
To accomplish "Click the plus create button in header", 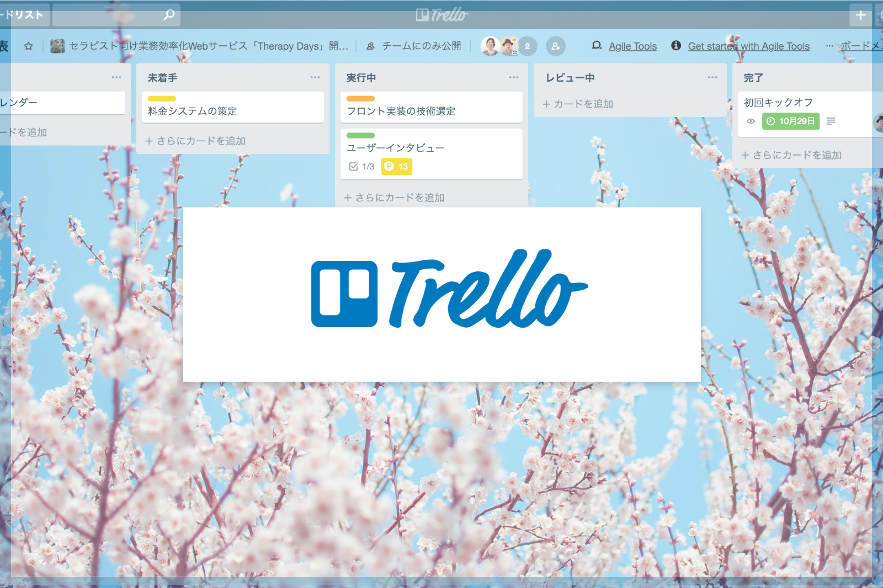I will 860,15.
